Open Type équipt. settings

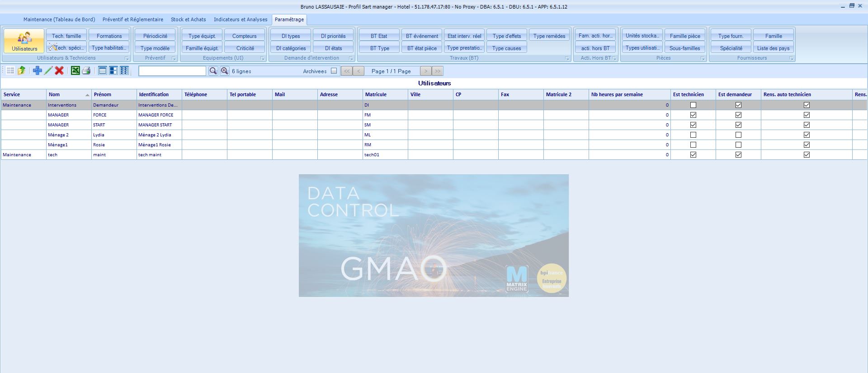coord(202,36)
